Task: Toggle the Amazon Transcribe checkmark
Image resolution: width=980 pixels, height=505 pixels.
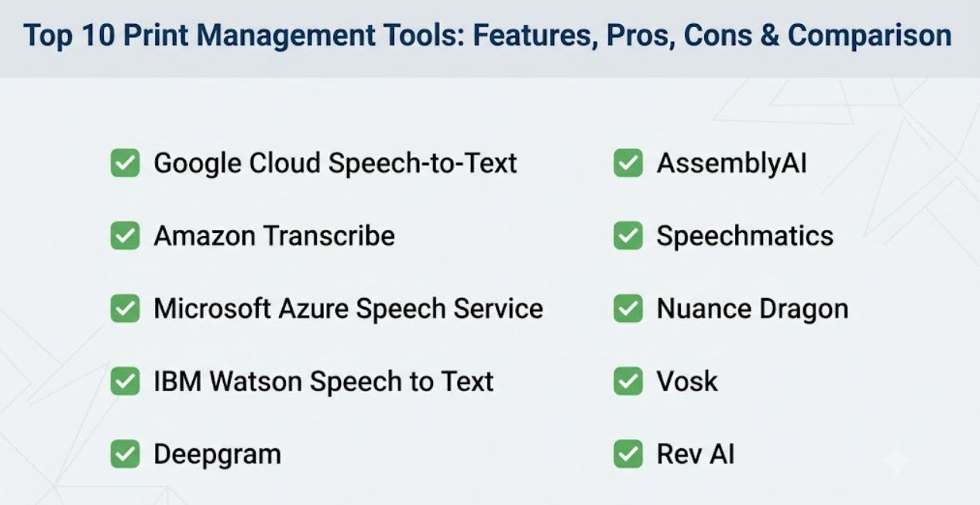Action: click(x=125, y=236)
